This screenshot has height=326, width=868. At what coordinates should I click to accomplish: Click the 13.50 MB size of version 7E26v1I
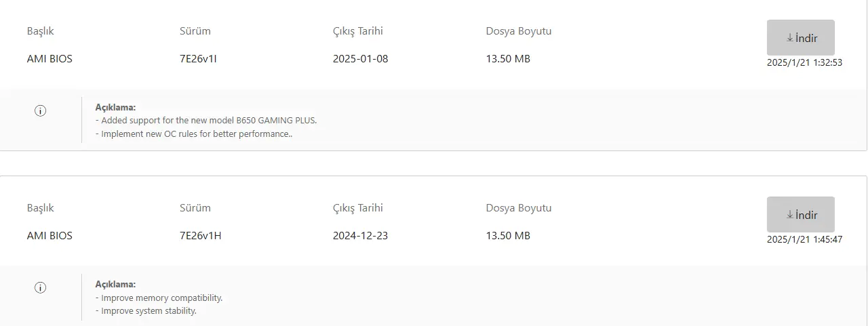508,59
